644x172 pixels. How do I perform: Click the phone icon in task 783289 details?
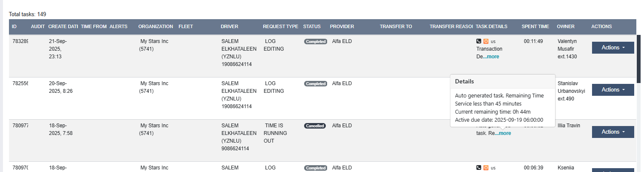(x=479, y=41)
